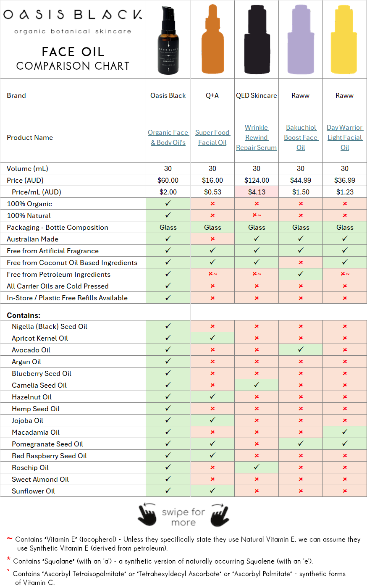Click the 'swipe for more' text
The width and height of the screenshot is (367, 588).
coord(183,517)
